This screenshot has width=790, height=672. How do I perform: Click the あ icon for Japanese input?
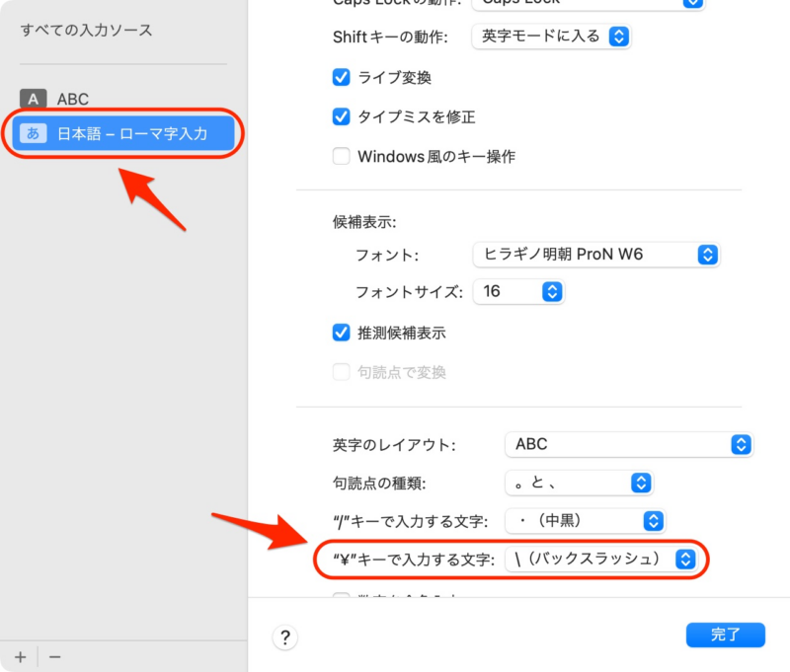[x=34, y=133]
